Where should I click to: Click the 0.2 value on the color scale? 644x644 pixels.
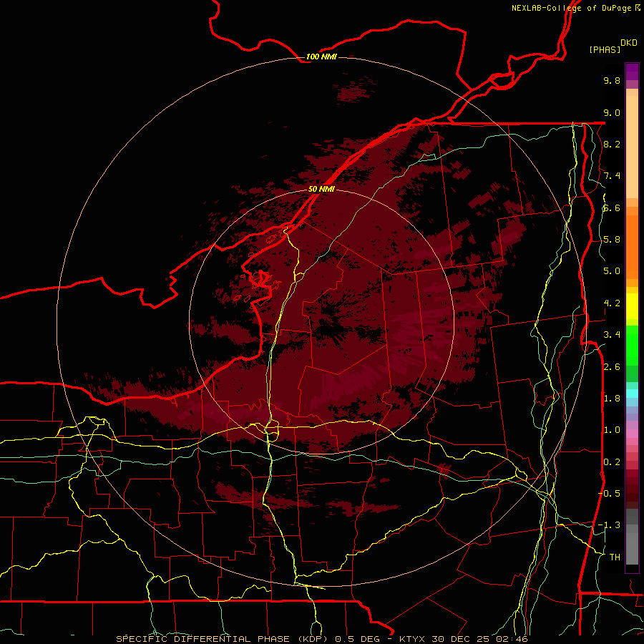[x=612, y=462]
